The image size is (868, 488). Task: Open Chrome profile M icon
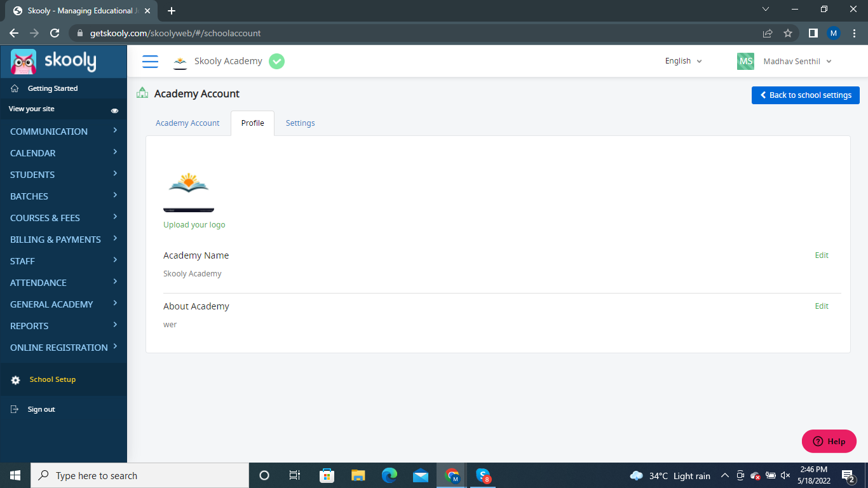coord(834,33)
